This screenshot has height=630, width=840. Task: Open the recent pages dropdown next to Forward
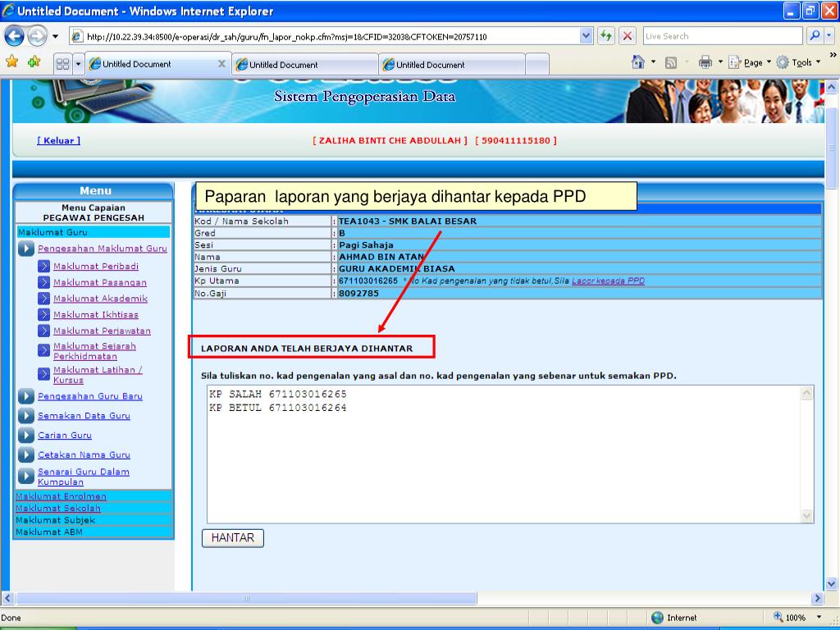55,36
